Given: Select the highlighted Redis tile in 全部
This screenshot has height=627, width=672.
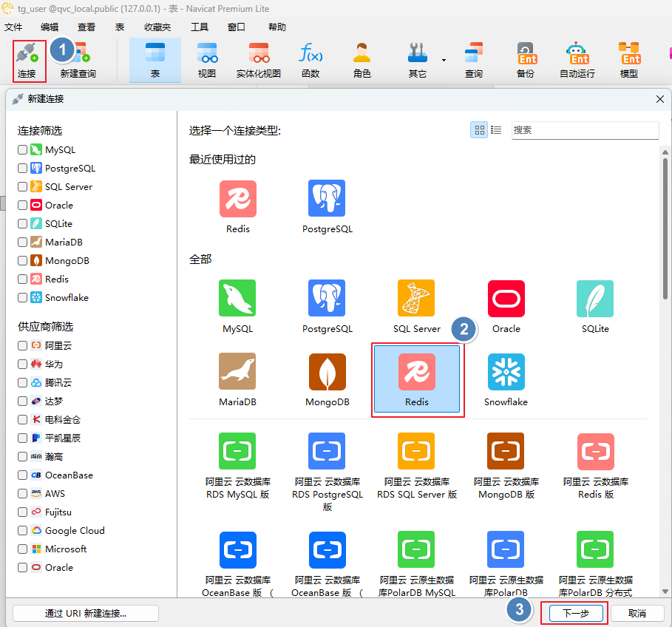Looking at the screenshot, I should coord(416,379).
